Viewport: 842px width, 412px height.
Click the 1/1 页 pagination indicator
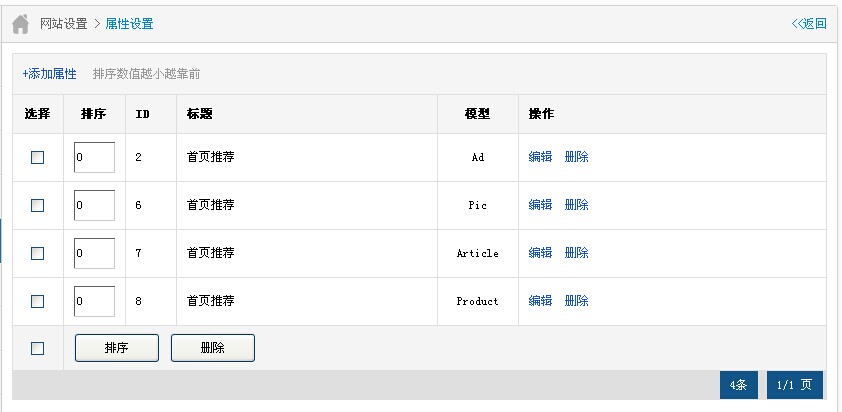click(x=795, y=385)
